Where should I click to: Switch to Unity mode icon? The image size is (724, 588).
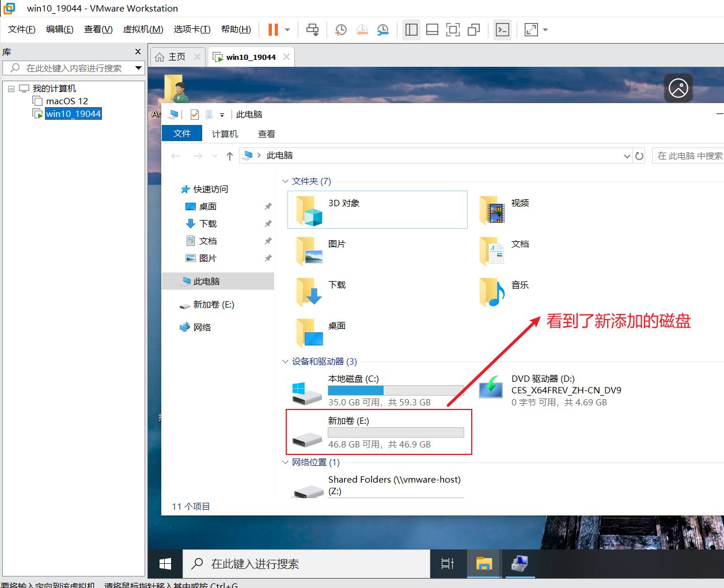(473, 29)
